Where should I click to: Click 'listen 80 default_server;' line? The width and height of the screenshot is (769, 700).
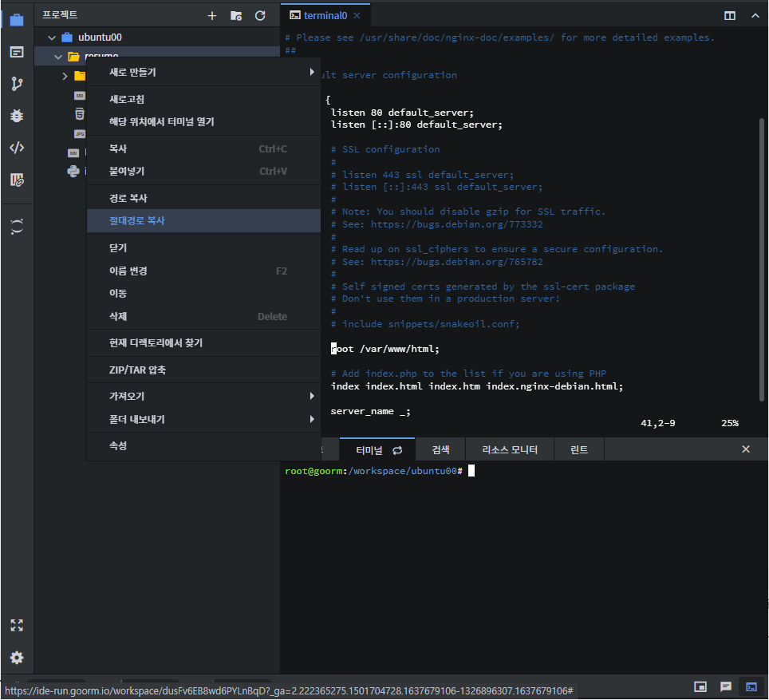(x=402, y=113)
